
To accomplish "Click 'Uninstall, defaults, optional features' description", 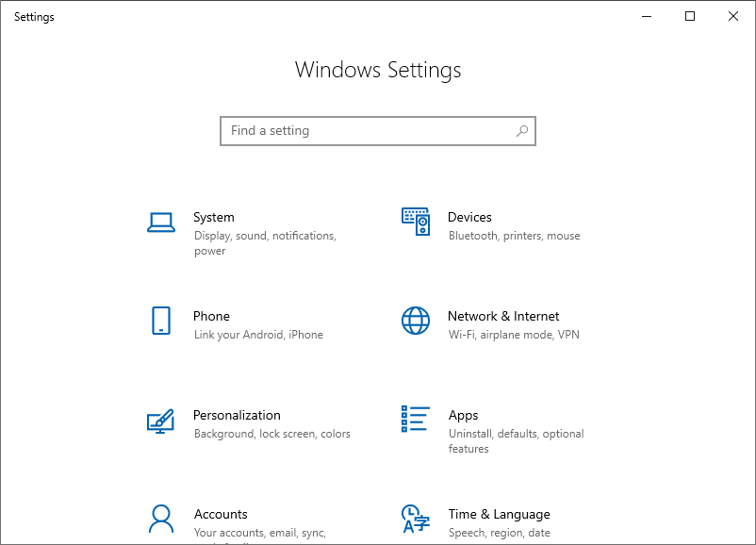I will tap(516, 441).
